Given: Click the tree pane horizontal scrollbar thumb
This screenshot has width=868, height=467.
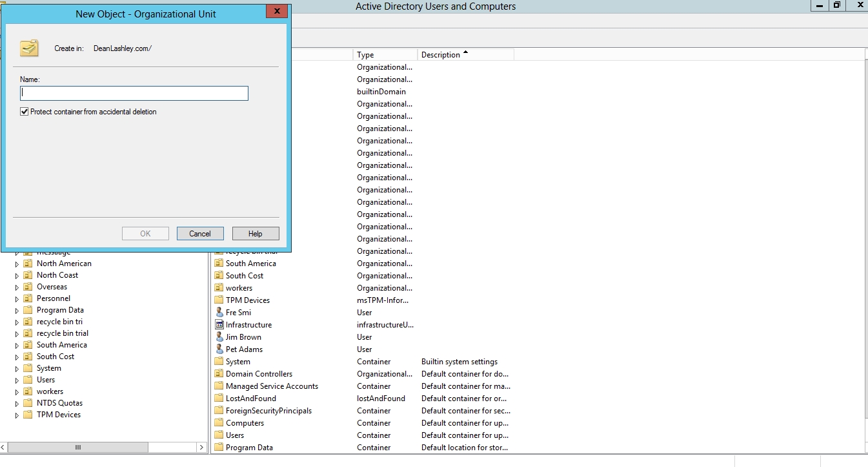Looking at the screenshot, I should 78,447.
